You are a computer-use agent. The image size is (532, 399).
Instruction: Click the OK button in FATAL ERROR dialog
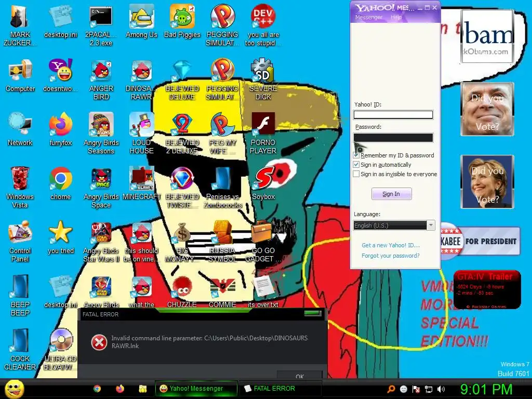(x=300, y=375)
